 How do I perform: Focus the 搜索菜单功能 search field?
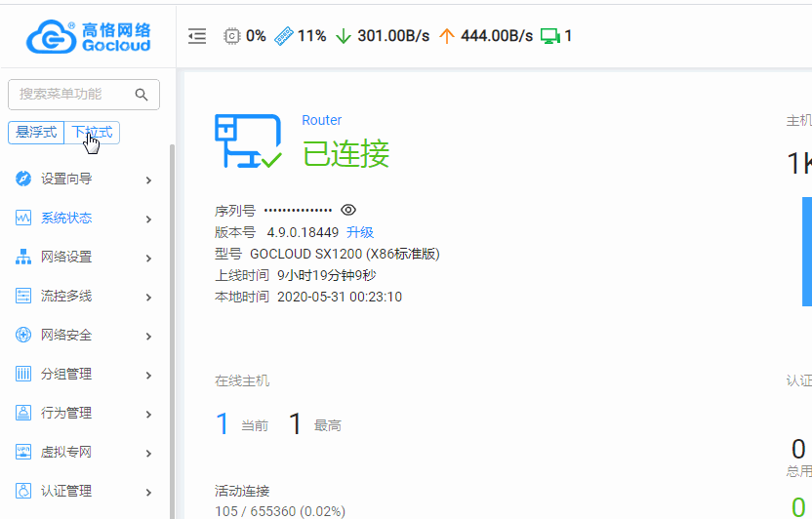pos(68,95)
